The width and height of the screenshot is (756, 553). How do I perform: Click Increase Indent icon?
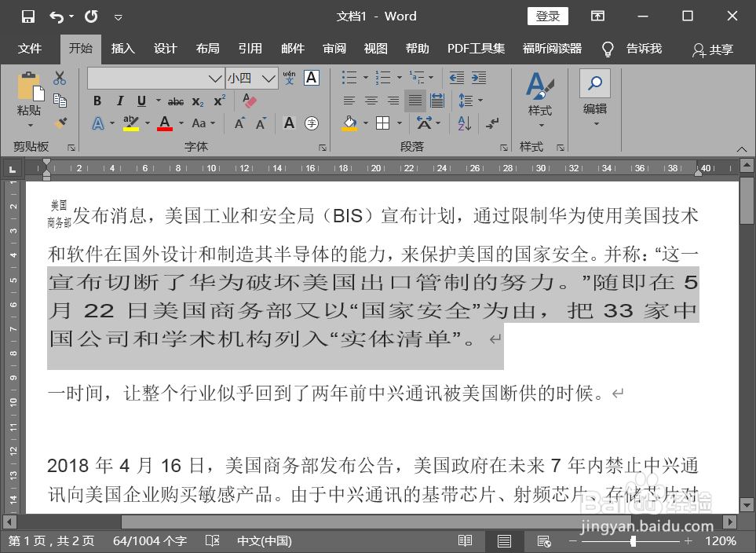(479, 77)
